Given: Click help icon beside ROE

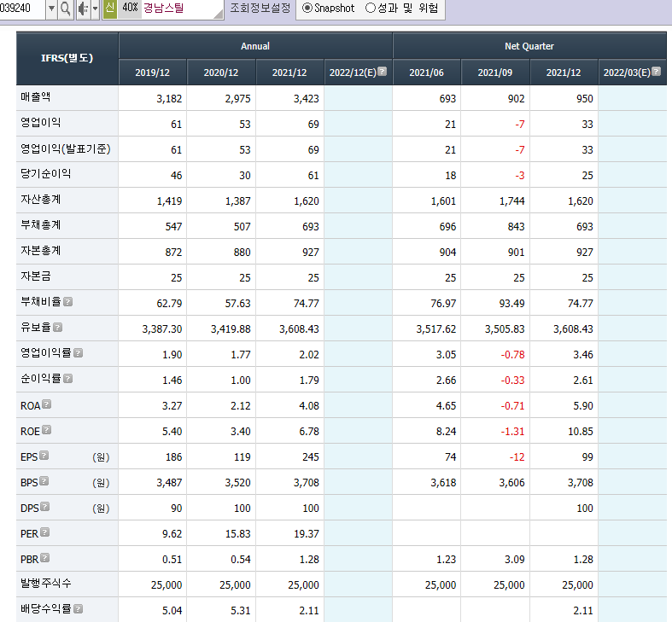Looking at the screenshot, I should [47, 430].
